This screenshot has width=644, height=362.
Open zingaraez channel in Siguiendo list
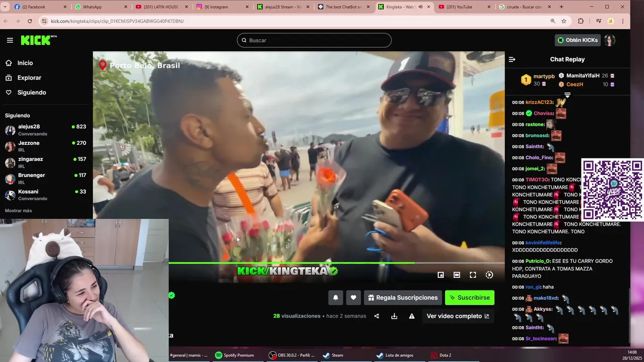pyautogui.click(x=46, y=162)
